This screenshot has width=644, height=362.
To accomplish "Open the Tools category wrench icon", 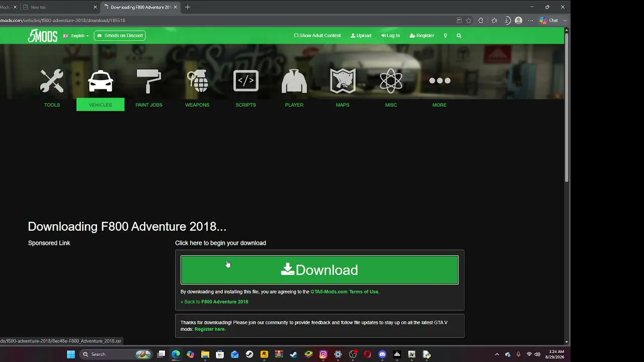I will click(x=52, y=81).
